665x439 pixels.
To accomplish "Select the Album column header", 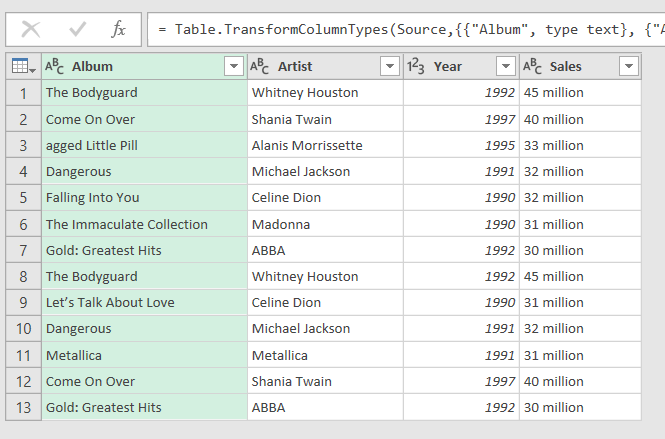I will (x=145, y=67).
